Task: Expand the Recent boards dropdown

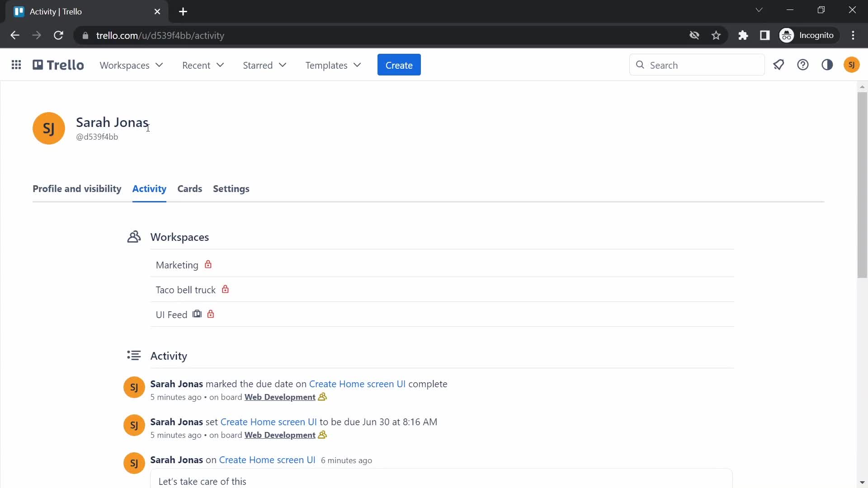Action: 203,65
